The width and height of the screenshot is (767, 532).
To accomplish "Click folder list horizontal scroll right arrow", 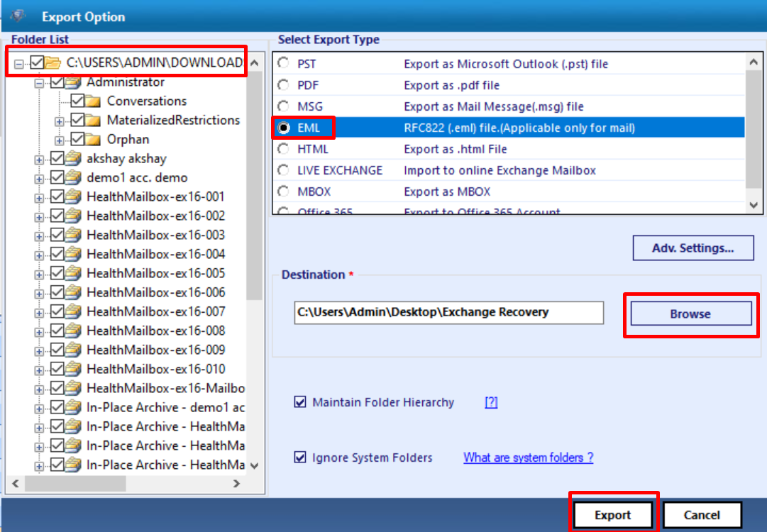I will [x=237, y=484].
